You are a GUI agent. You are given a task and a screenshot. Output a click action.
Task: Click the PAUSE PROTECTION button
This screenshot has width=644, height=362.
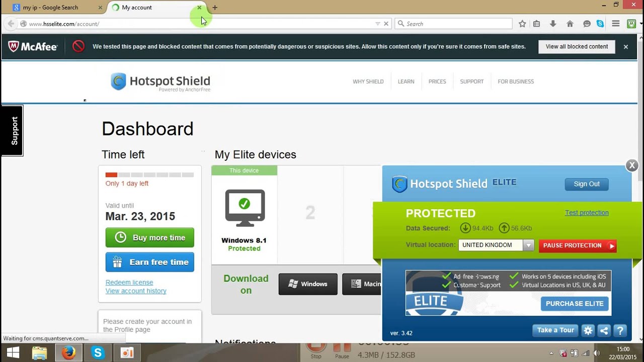pos(578,245)
